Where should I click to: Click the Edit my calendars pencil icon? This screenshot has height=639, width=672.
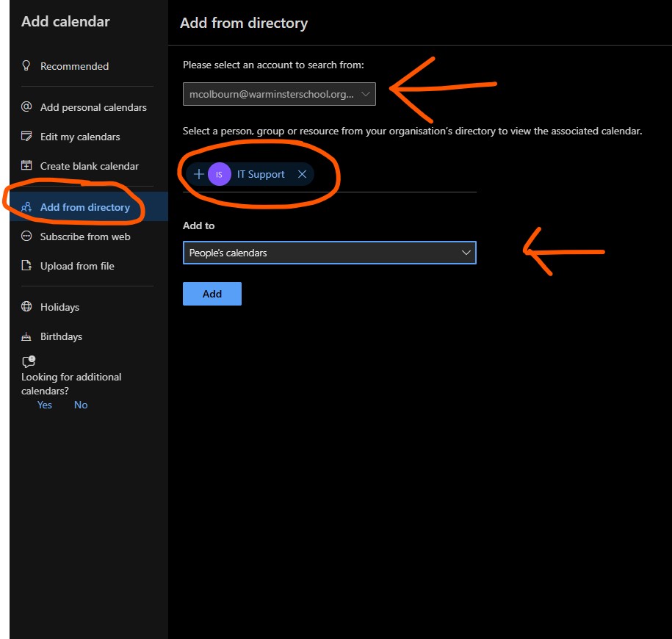pyautogui.click(x=26, y=137)
